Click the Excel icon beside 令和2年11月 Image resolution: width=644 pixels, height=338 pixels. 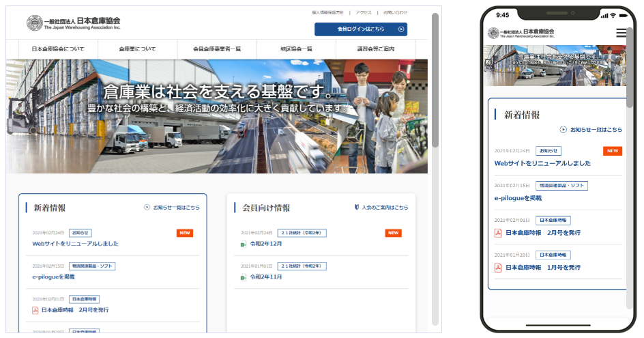pos(244,277)
